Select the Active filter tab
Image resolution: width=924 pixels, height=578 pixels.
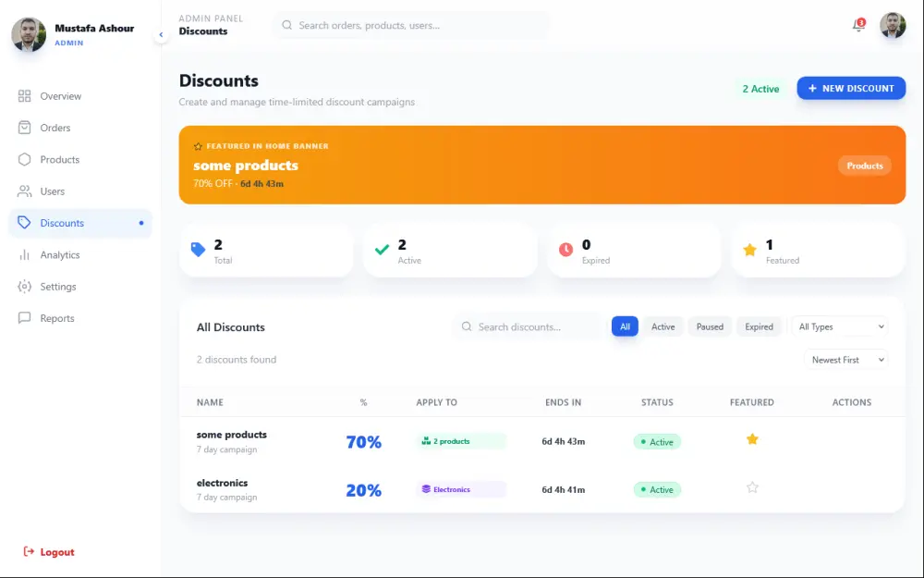tap(663, 326)
